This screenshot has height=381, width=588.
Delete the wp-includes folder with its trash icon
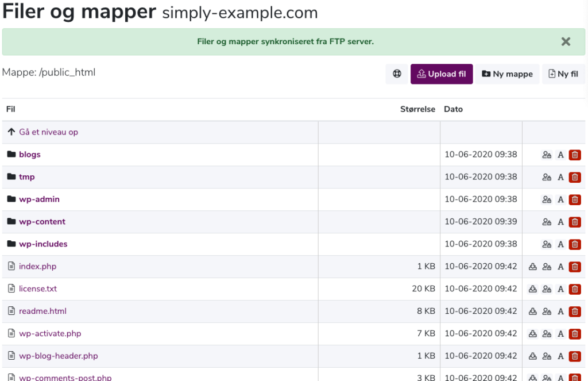[x=575, y=244]
